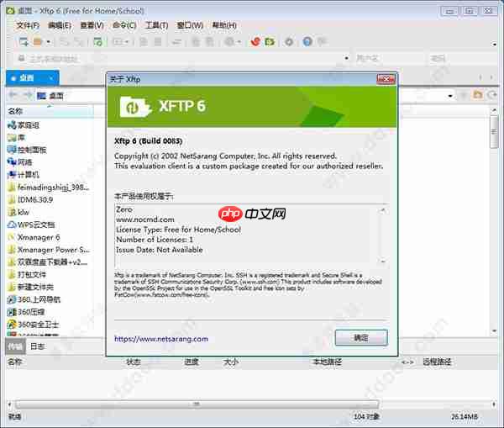Select 家庭组 in the file list
The width and height of the screenshot is (504, 428).
[24, 125]
